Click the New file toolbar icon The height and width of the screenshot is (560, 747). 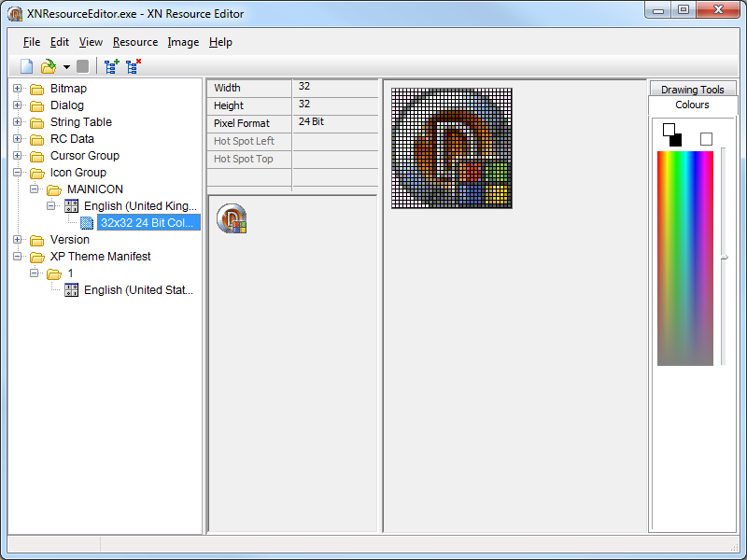pyautogui.click(x=26, y=66)
